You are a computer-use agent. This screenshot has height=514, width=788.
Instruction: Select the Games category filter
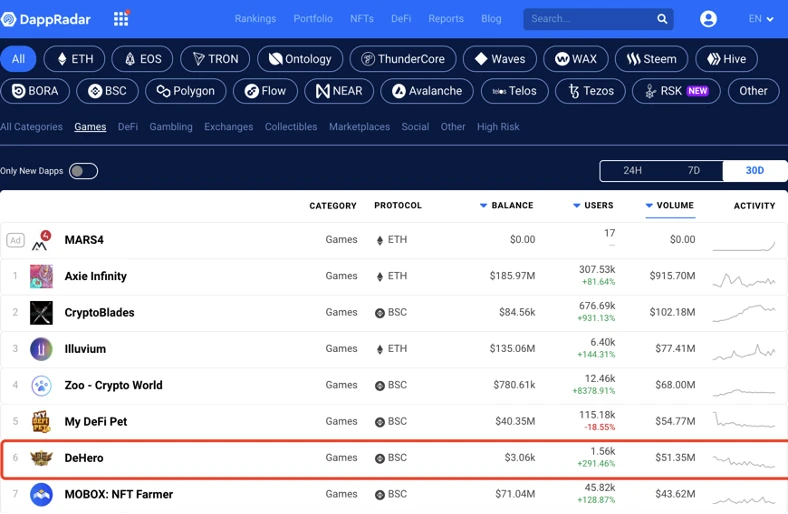click(90, 127)
